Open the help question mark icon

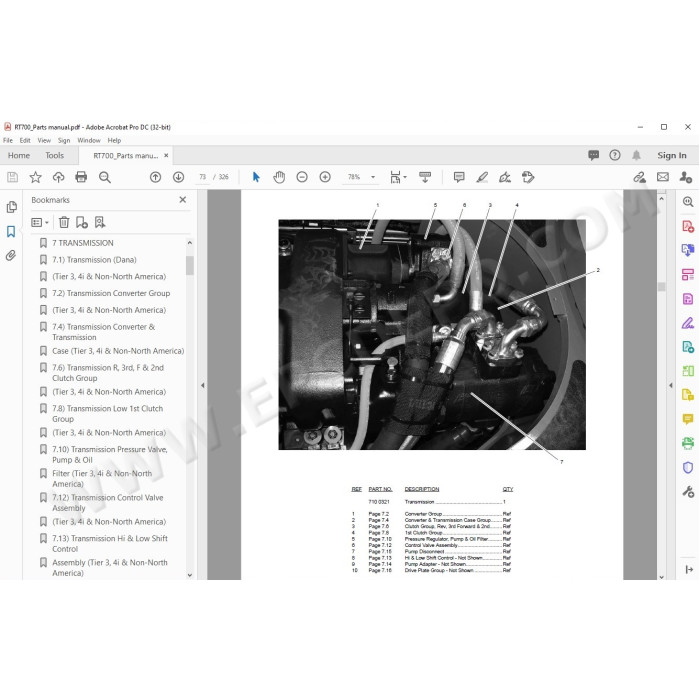click(615, 155)
